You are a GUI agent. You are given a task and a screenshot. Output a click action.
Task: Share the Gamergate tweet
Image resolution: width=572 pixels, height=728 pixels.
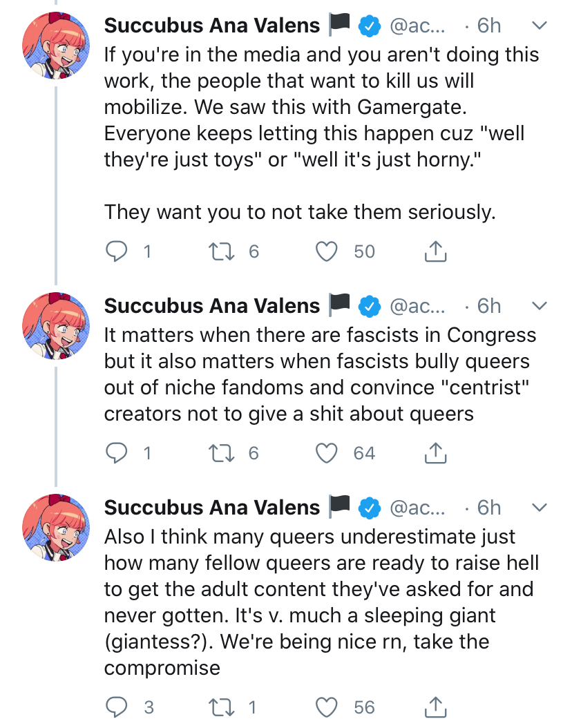pos(435,252)
